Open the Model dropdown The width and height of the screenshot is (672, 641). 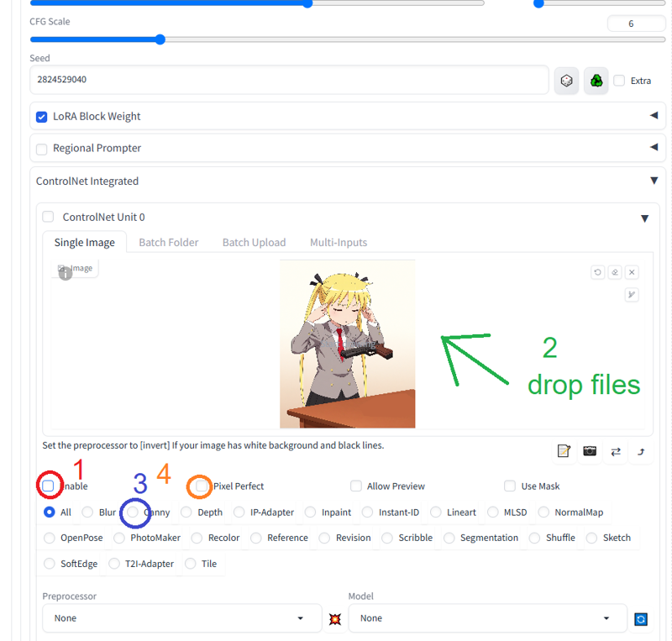(x=488, y=617)
